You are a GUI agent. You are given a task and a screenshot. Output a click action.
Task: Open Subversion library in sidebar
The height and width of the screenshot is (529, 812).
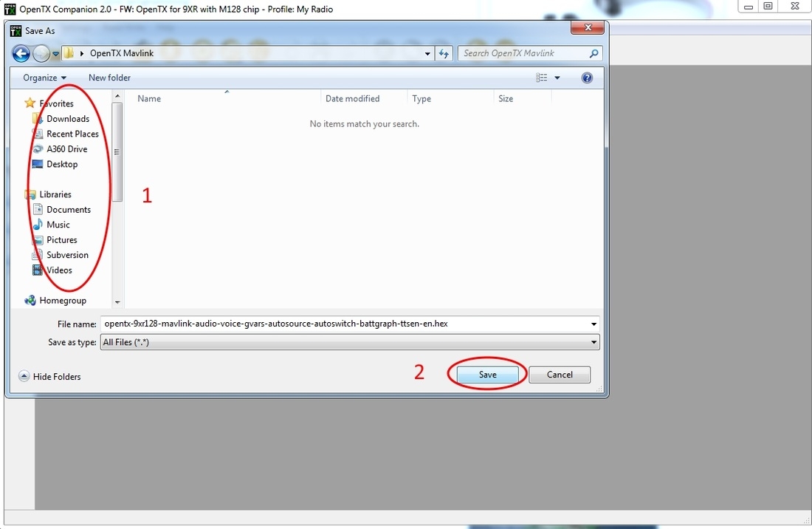point(67,255)
